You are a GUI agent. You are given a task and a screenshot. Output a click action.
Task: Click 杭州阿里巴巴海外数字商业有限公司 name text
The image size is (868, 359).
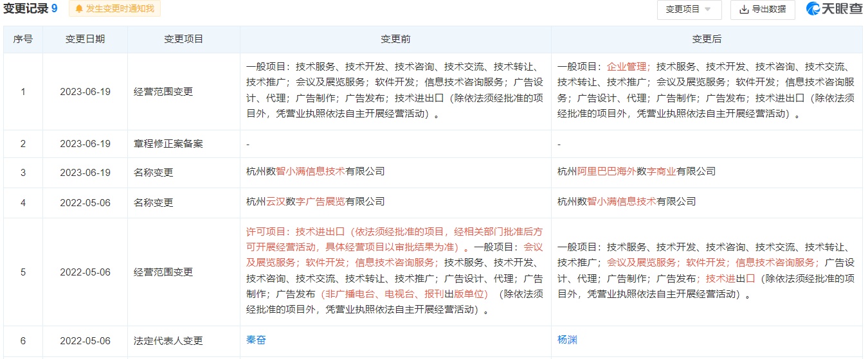click(637, 171)
